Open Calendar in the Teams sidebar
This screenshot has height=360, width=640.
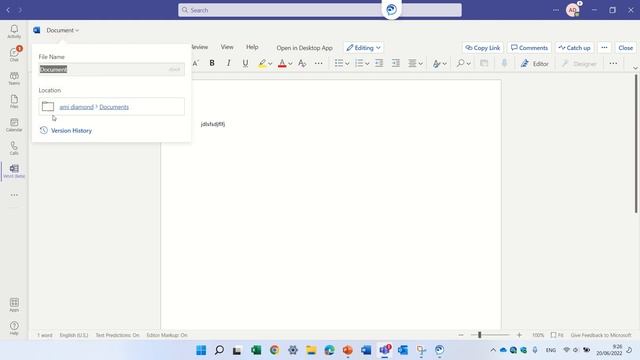coord(14,124)
